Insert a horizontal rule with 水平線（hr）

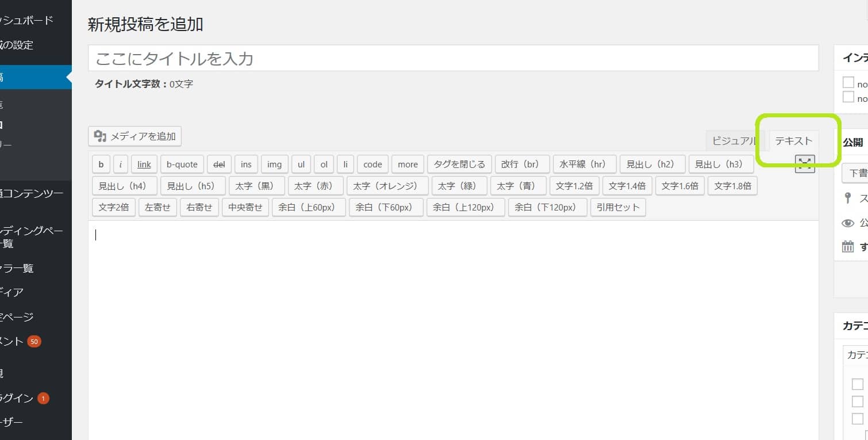pos(585,164)
